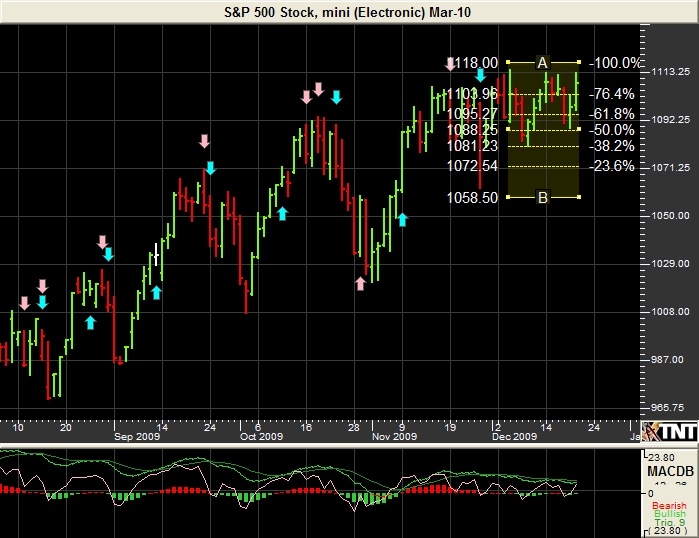This screenshot has height=538, width=699.
Task: Click 1008.00 on the price axis
Action: 670,312
